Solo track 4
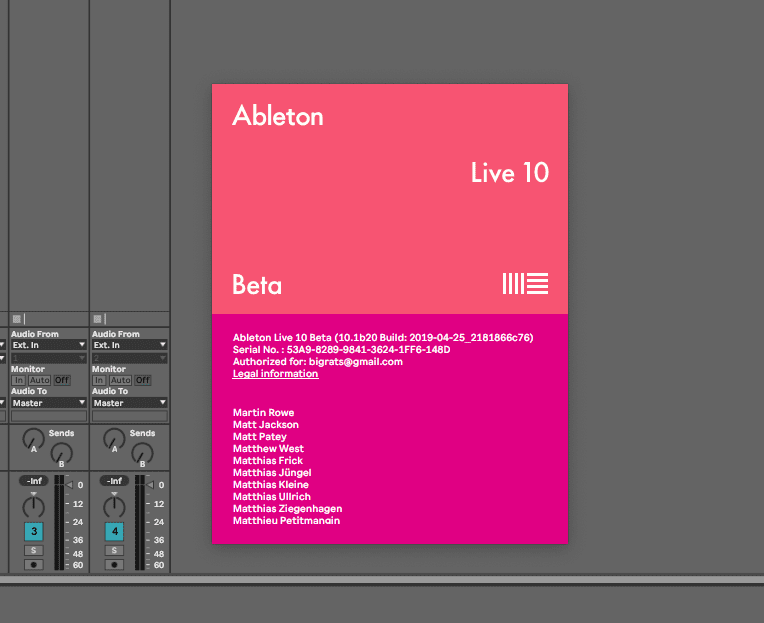 click(x=115, y=550)
